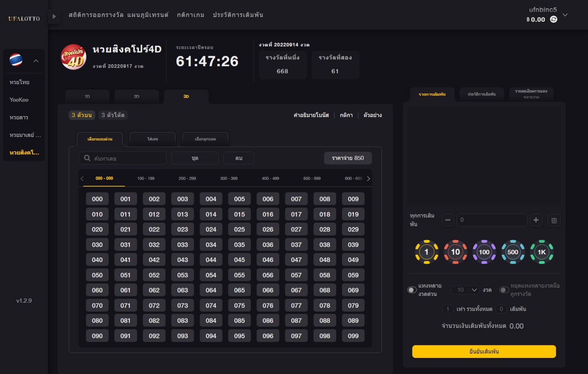Screen dimensions: 588x374
Task: Expand the user account menu chevron
Action: (x=565, y=15)
